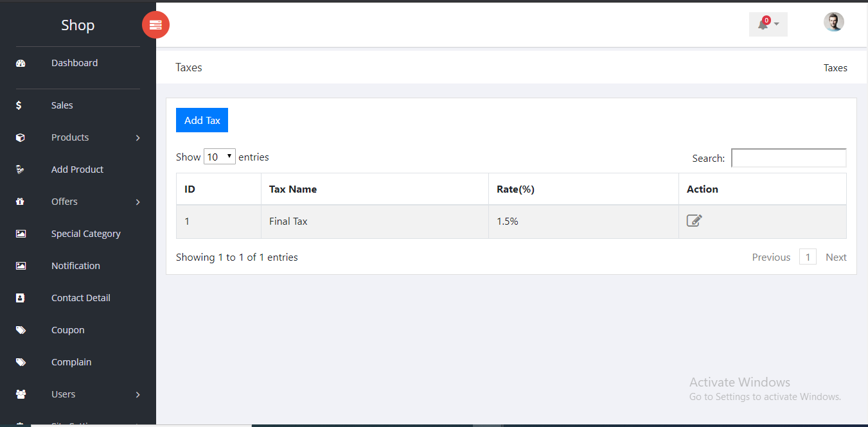This screenshot has width=868, height=427.
Task: Open Add Product in sidebar
Action: coord(77,170)
